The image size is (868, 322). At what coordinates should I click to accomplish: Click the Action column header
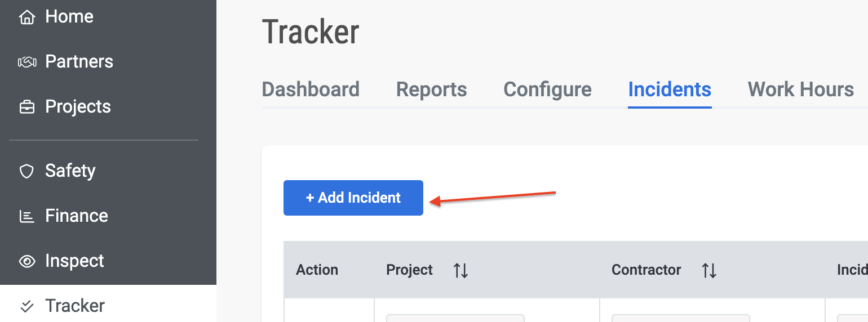[x=317, y=270]
